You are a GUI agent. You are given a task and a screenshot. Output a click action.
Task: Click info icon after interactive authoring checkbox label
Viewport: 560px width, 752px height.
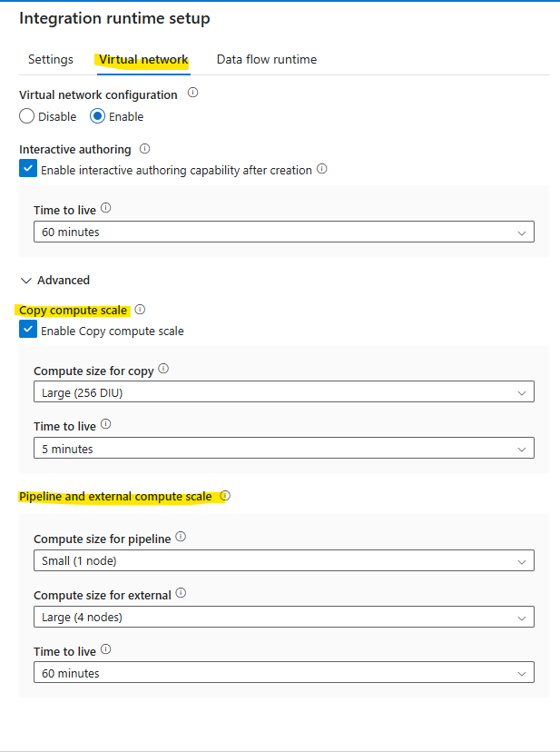pyautogui.click(x=322, y=169)
